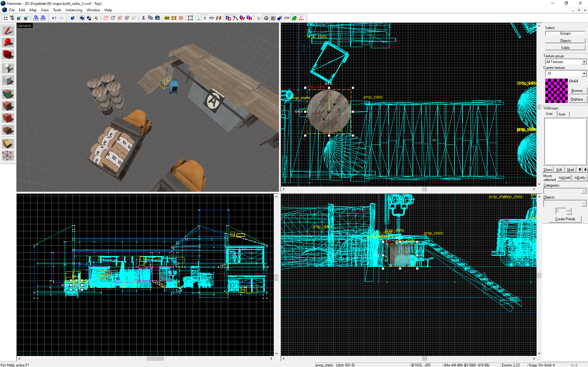Screen dimensions: 588x367
Task: Click the Redo arrow in toolbar
Action: 61,18
